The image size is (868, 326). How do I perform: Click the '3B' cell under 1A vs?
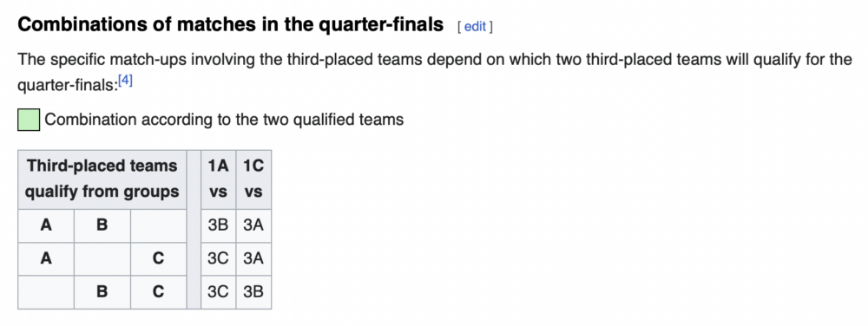[x=218, y=225]
